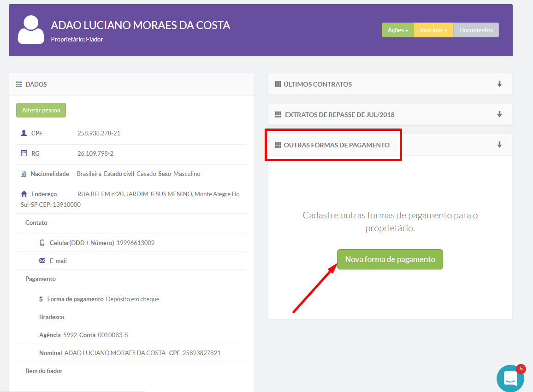This screenshot has height=392, width=533.
Task: Open the Imprimir dropdown menu
Action: point(433,30)
